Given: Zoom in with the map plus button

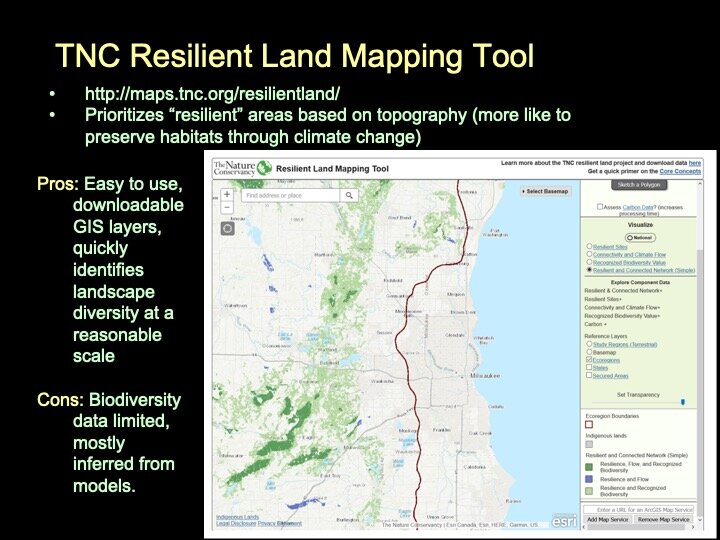Looking at the screenshot, I should 227,194.
